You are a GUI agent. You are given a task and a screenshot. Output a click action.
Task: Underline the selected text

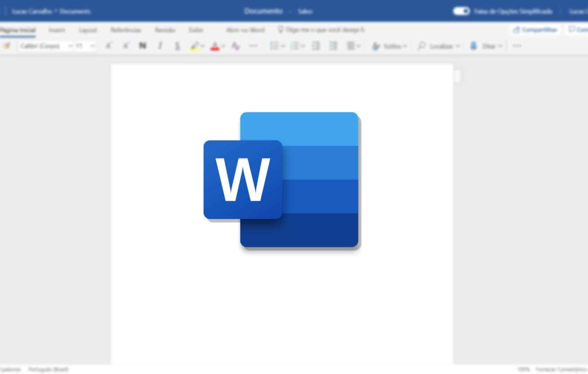[x=177, y=45]
